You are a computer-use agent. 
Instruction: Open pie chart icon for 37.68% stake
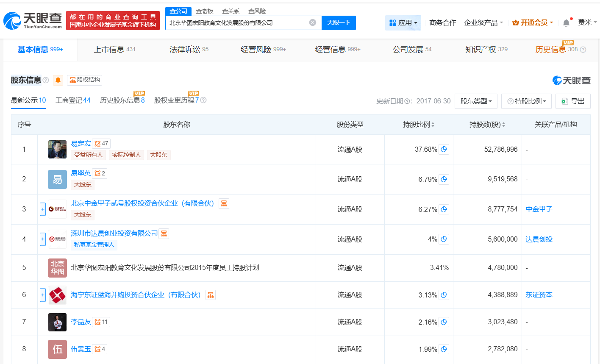pos(444,150)
